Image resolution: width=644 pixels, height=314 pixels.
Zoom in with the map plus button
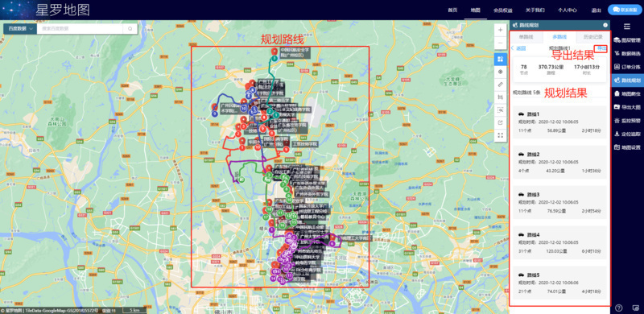(x=500, y=30)
